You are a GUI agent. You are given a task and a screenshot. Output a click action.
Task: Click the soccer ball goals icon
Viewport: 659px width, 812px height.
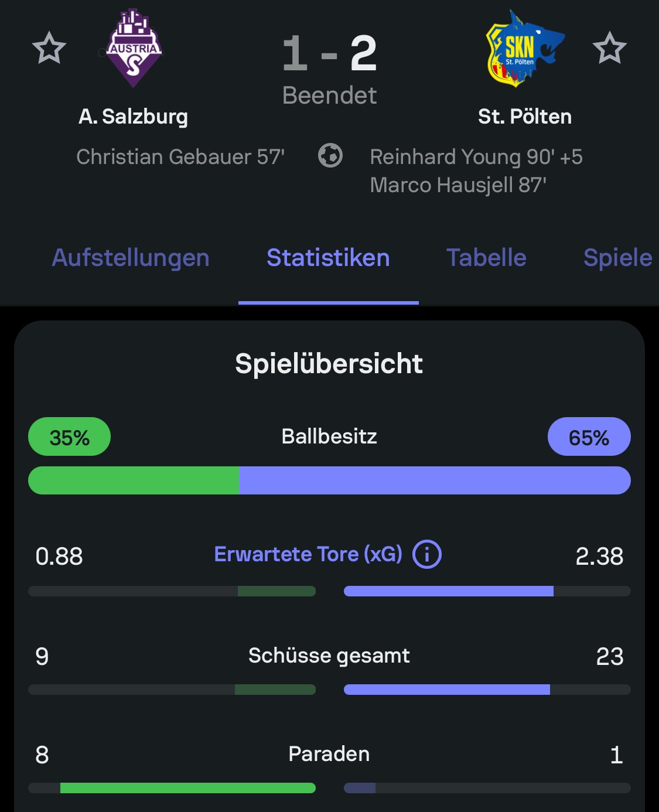click(x=330, y=156)
